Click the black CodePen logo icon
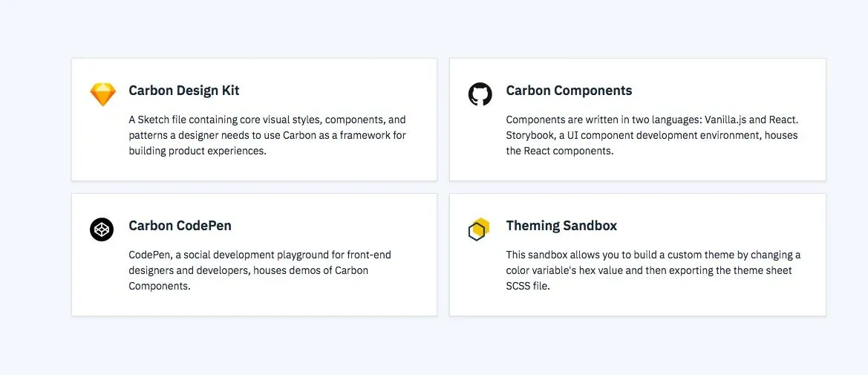The image size is (868, 375). point(102,229)
